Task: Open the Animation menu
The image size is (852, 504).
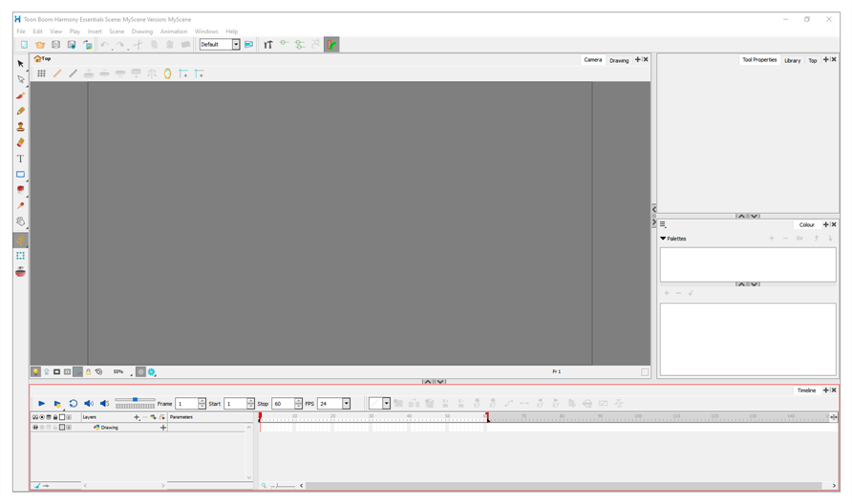Action: coord(174,31)
